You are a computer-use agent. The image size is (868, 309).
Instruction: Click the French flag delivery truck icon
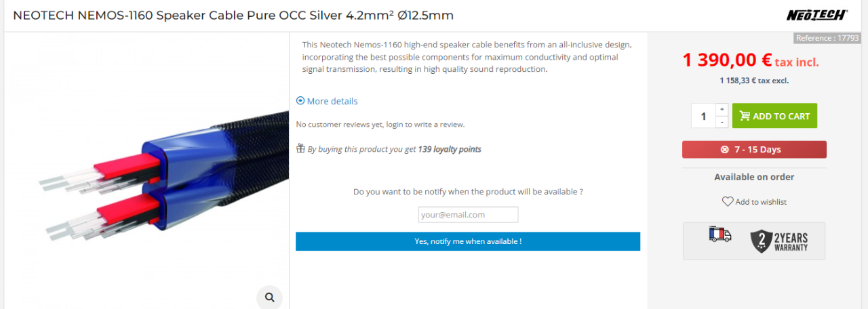click(719, 234)
